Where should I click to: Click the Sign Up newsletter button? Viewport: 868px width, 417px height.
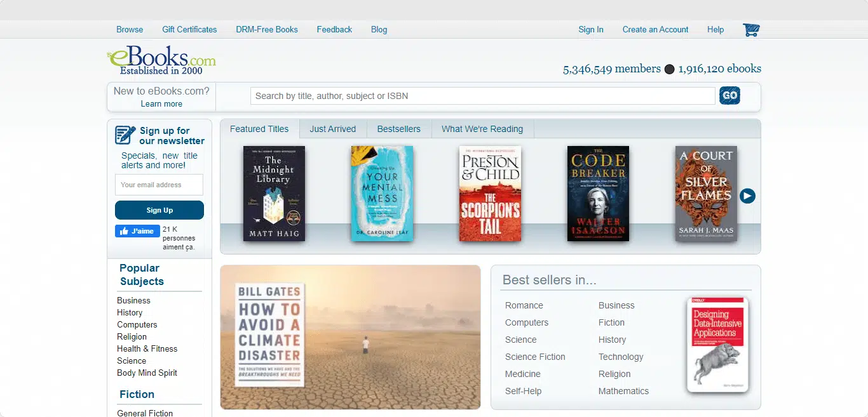159,210
